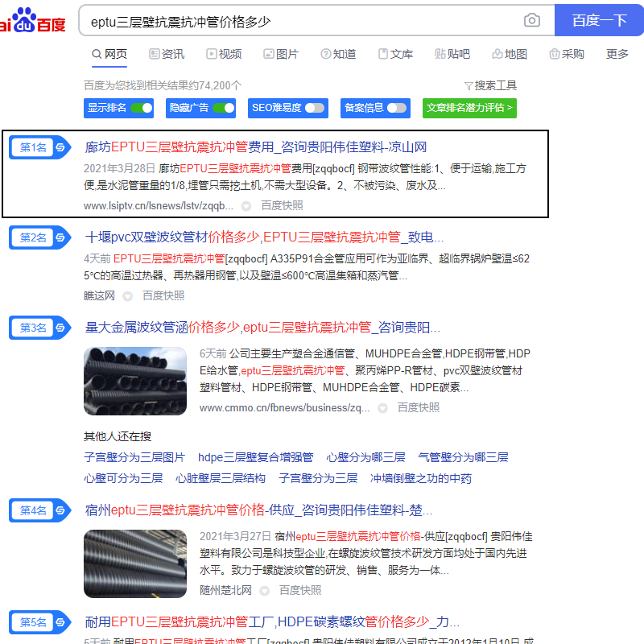This screenshot has height=644, width=644.
Task: Click the 百度为您找到相关结果约74,200个 text
Action: click(163, 85)
